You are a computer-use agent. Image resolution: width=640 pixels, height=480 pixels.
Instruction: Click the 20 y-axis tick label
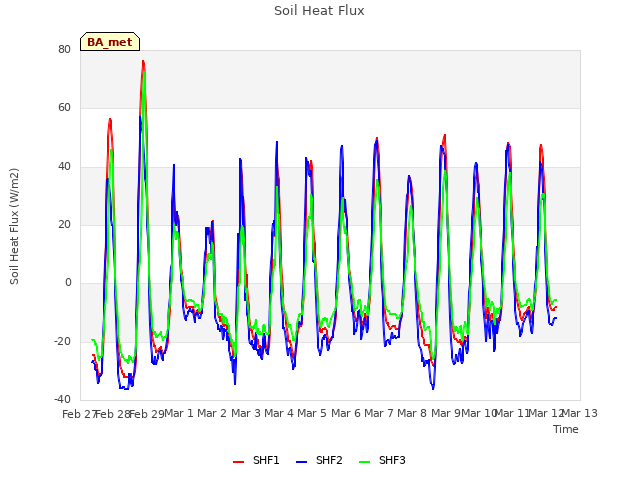click(x=64, y=224)
